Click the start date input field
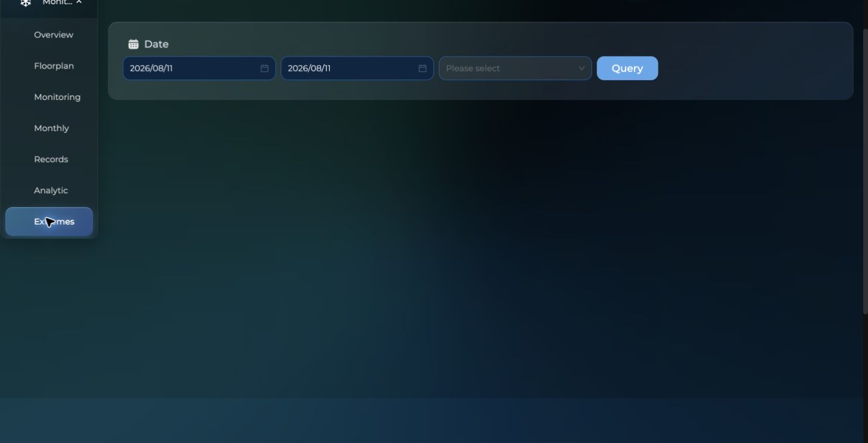Image resolution: width=868 pixels, height=443 pixels. pyautogui.click(x=199, y=69)
